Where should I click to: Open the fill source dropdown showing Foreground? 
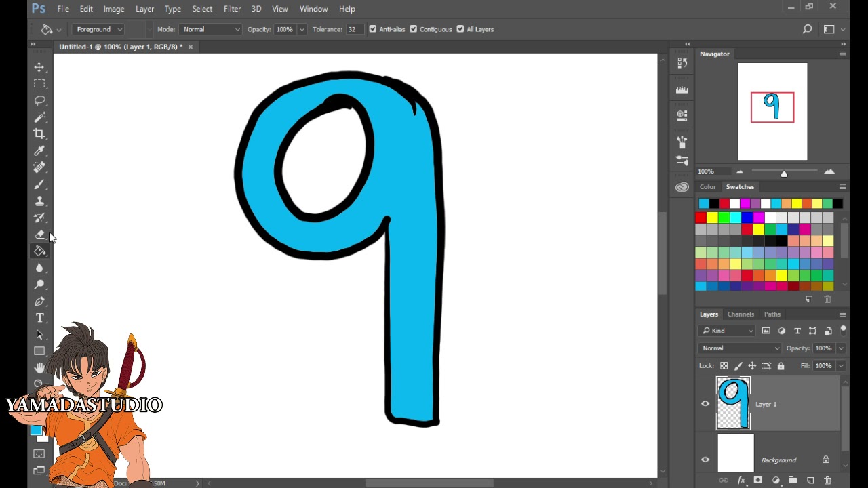[x=98, y=29]
